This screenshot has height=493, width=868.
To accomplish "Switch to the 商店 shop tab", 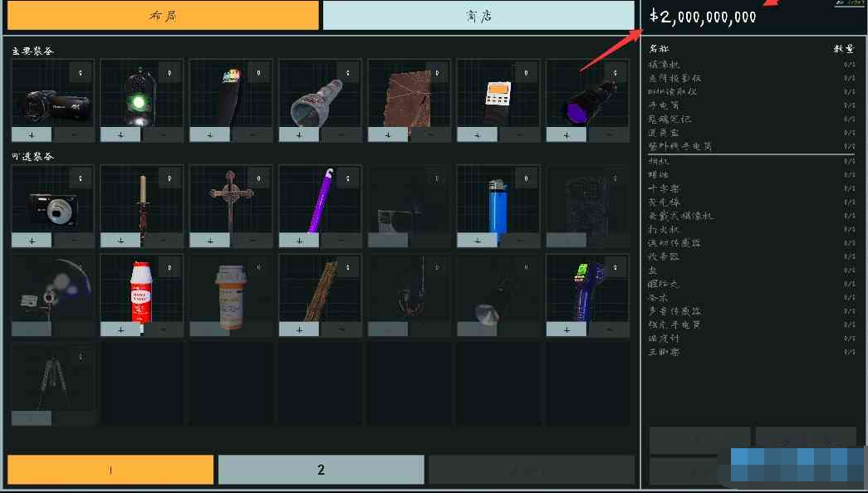I will 478,15.
